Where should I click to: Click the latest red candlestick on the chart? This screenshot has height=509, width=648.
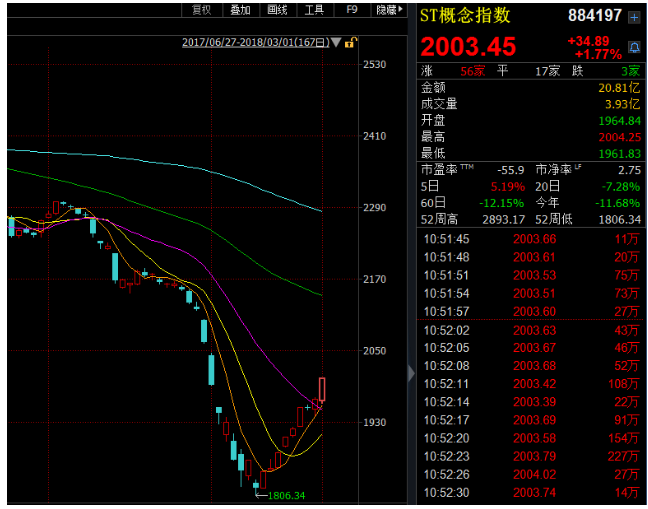322,390
